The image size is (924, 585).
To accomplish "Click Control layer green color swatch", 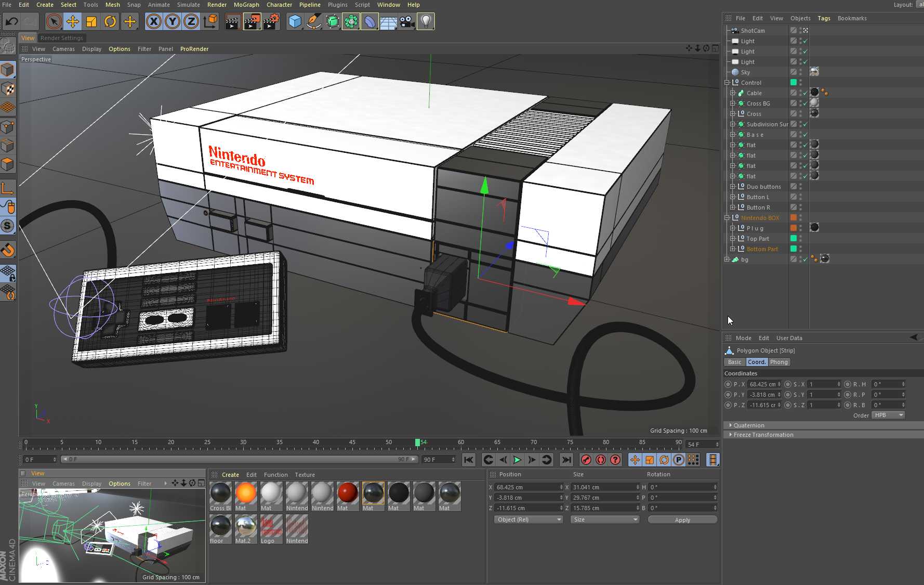I will 794,82.
